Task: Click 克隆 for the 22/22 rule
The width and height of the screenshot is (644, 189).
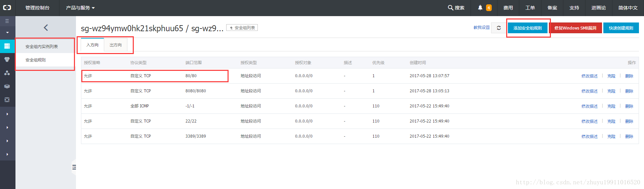Action: [611, 121]
